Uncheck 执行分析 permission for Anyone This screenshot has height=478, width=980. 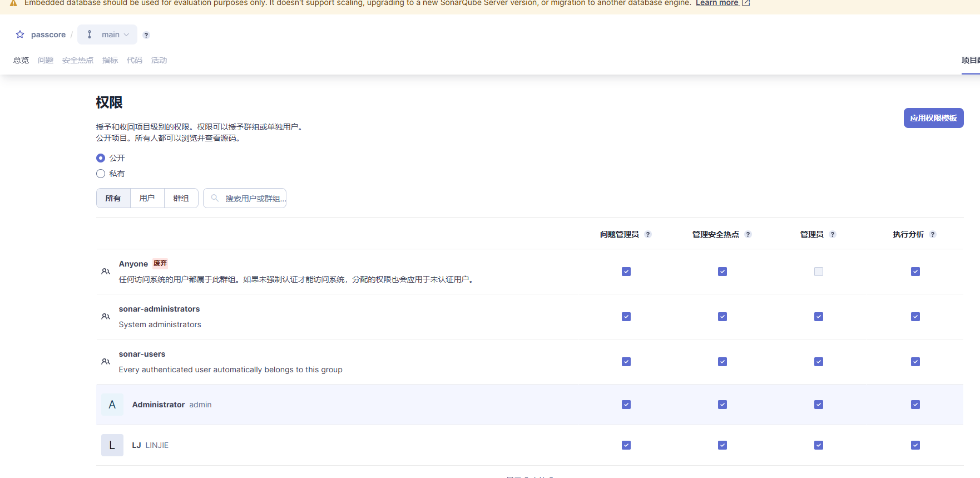click(915, 272)
